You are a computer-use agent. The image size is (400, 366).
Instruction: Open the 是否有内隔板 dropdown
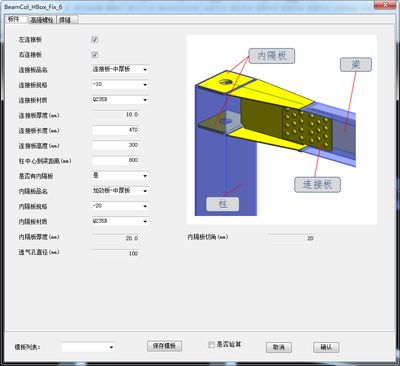coord(120,176)
